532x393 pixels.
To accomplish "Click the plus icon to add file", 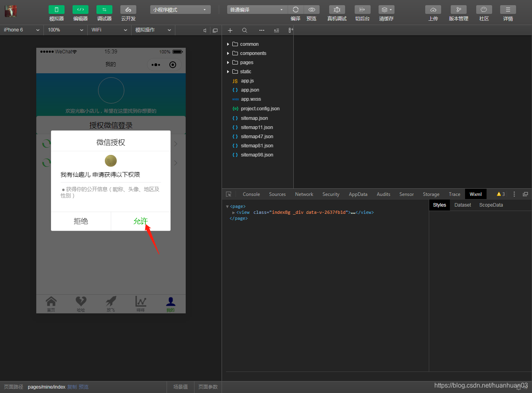I will [x=230, y=30].
